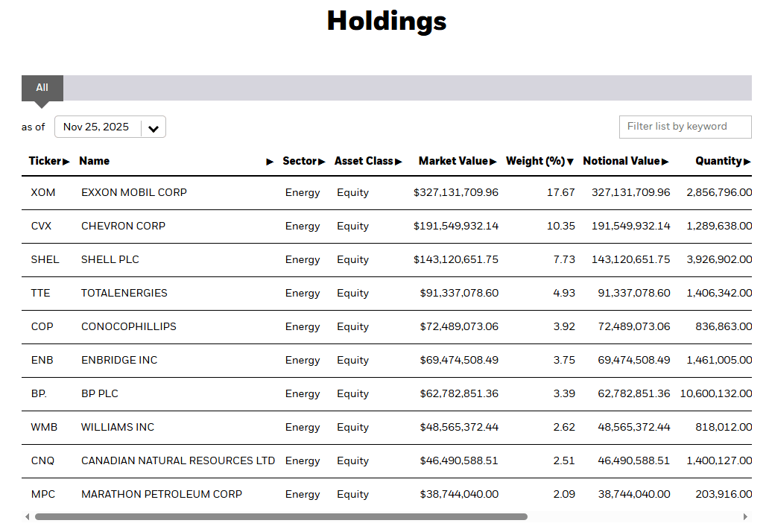Screen dimensions: 769x532
Task: Sort holdings by Sector arrow
Action: click(x=322, y=162)
